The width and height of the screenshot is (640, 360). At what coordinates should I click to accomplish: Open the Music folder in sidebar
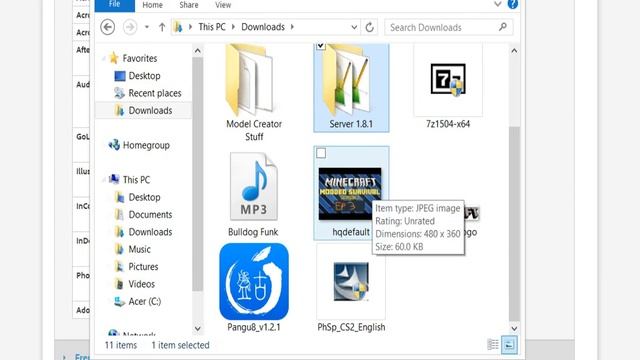pos(140,249)
